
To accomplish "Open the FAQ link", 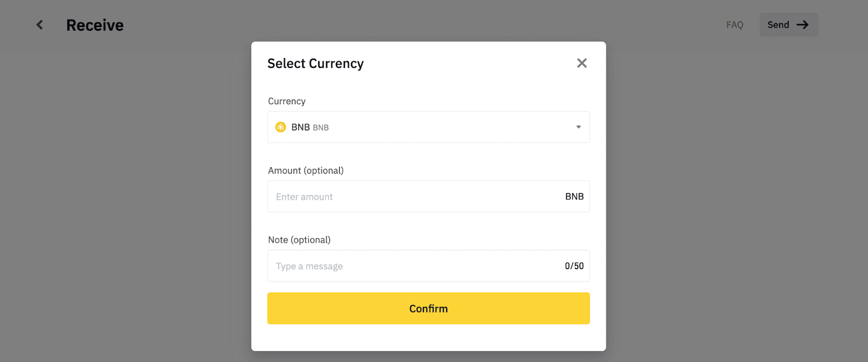I will tap(735, 25).
